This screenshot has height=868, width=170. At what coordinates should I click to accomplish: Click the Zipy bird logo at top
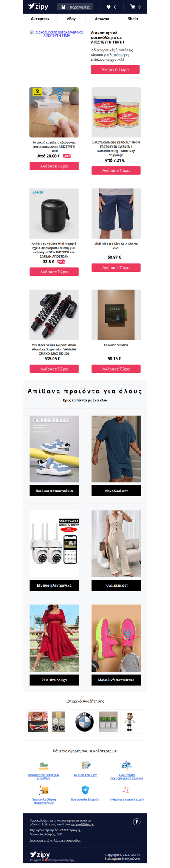38,6
